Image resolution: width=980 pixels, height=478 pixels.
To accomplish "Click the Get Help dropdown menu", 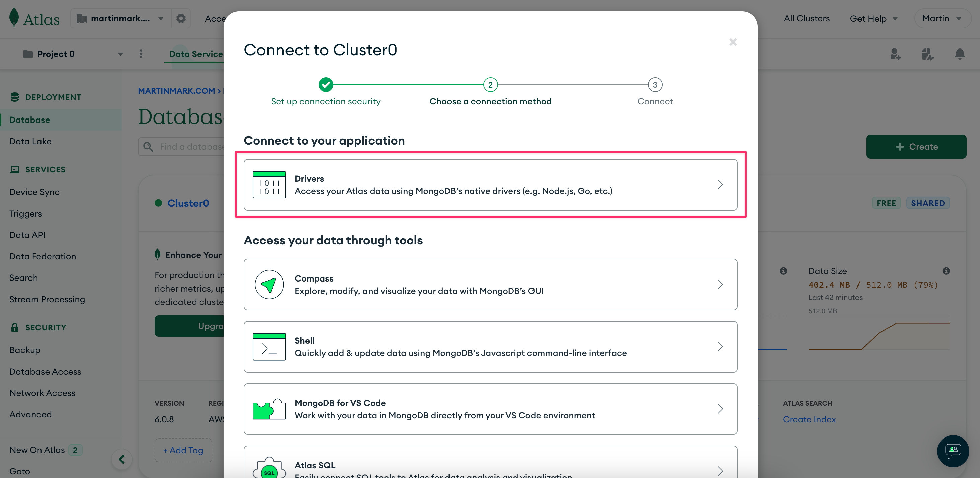I will pyautogui.click(x=874, y=18).
